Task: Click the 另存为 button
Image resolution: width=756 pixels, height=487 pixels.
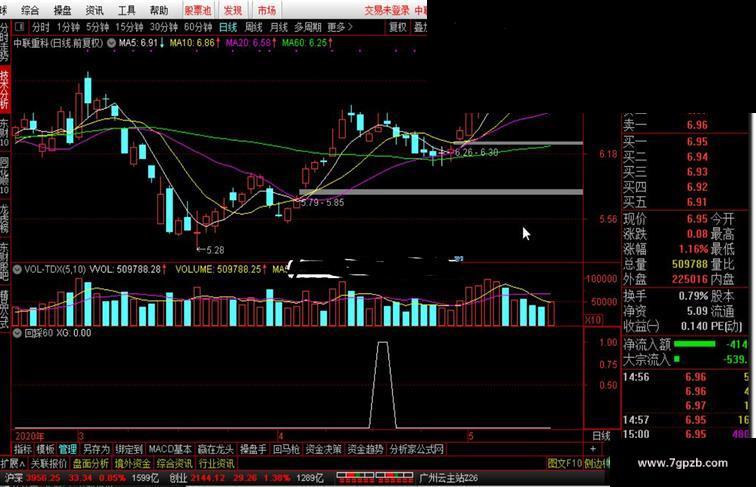Action: point(96,449)
